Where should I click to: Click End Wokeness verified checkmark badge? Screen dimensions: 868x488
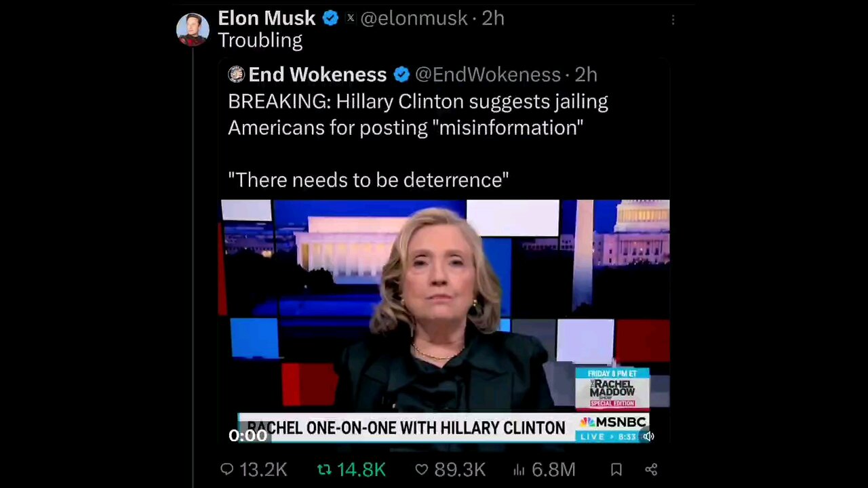click(x=401, y=74)
